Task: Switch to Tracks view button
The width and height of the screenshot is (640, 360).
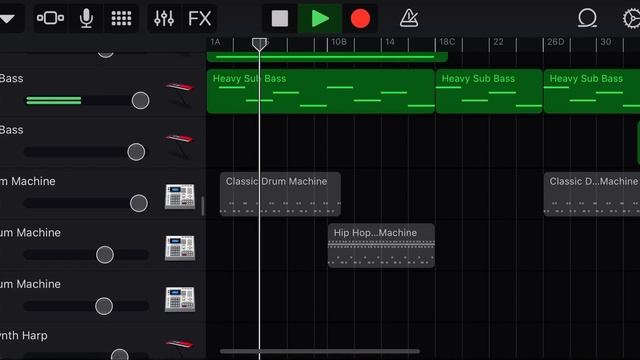Action: (x=50, y=18)
